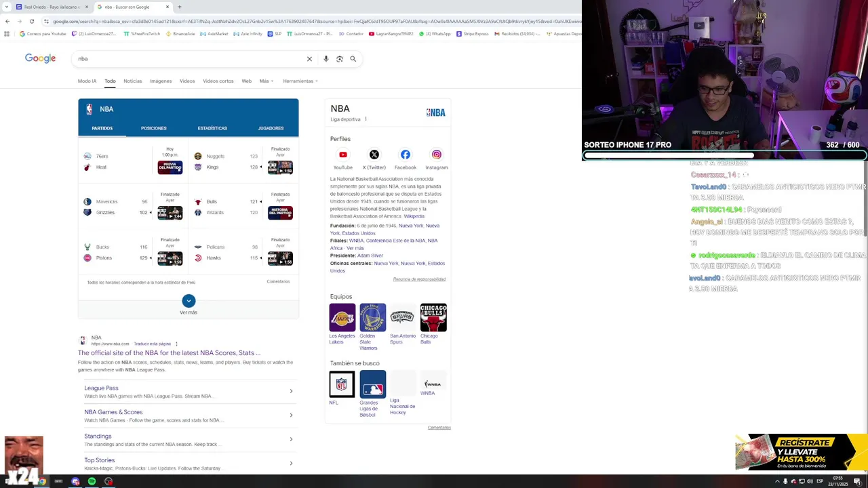Click the Sorteo iPhone 17 Pro progress bar

724,155
